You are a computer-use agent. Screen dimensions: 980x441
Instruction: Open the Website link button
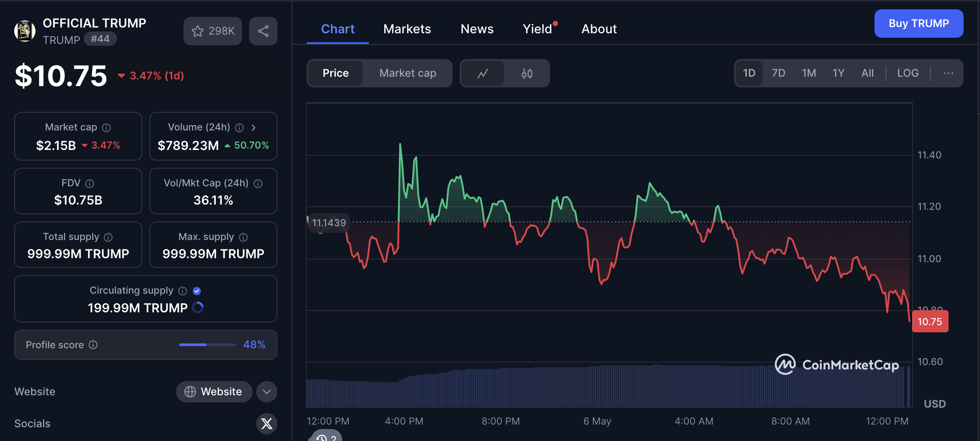pyautogui.click(x=214, y=392)
